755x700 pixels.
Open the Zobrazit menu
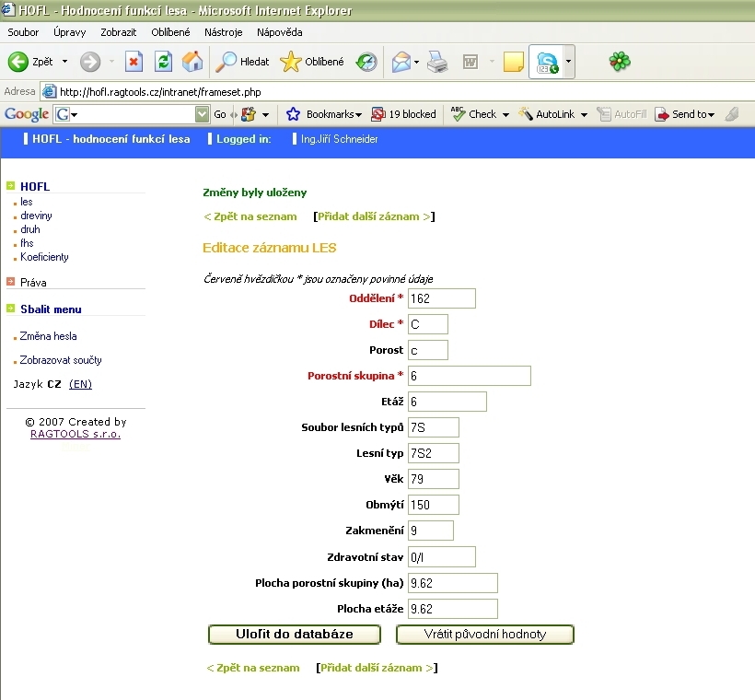pos(119,32)
